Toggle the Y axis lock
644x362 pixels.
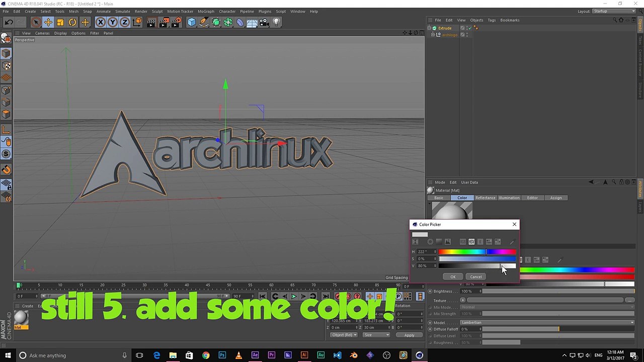pyautogui.click(x=113, y=22)
